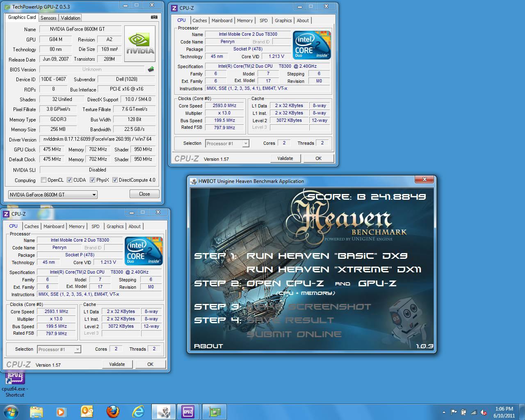Click OK in bottom CPU-Z window
The height and width of the screenshot is (420, 525).
[150, 364]
